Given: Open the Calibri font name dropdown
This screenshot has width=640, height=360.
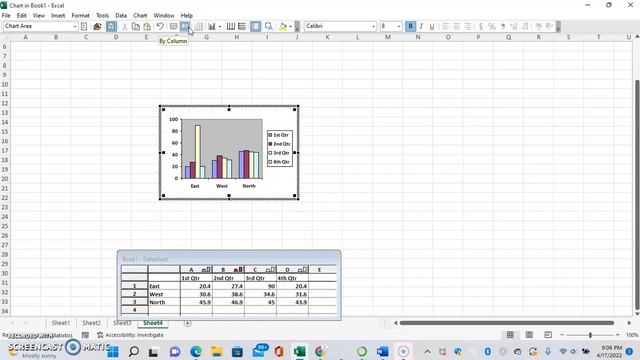Looking at the screenshot, I should point(373,26).
